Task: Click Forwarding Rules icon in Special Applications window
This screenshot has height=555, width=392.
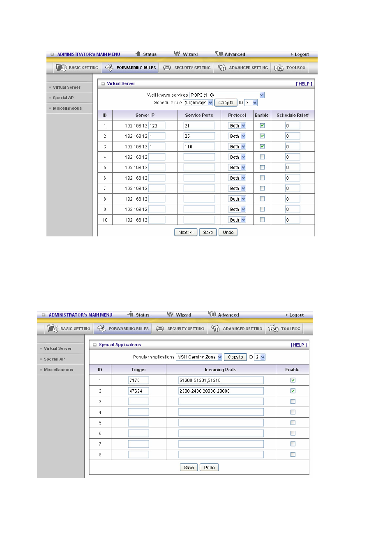Action: coord(101,328)
